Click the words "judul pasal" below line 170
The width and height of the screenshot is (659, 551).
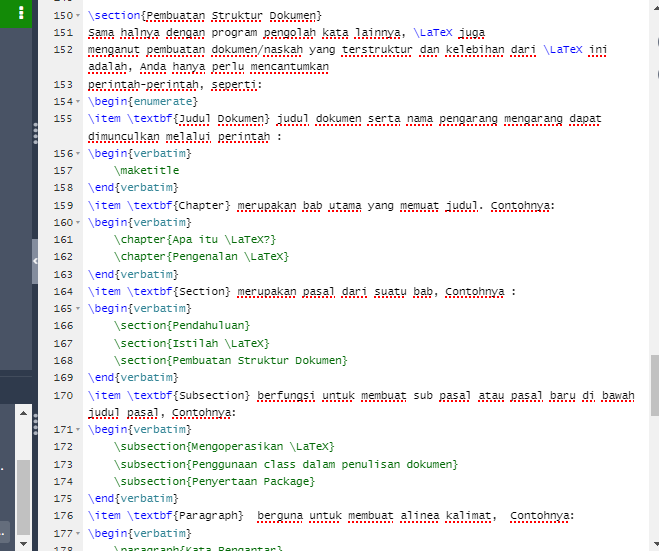124,413
